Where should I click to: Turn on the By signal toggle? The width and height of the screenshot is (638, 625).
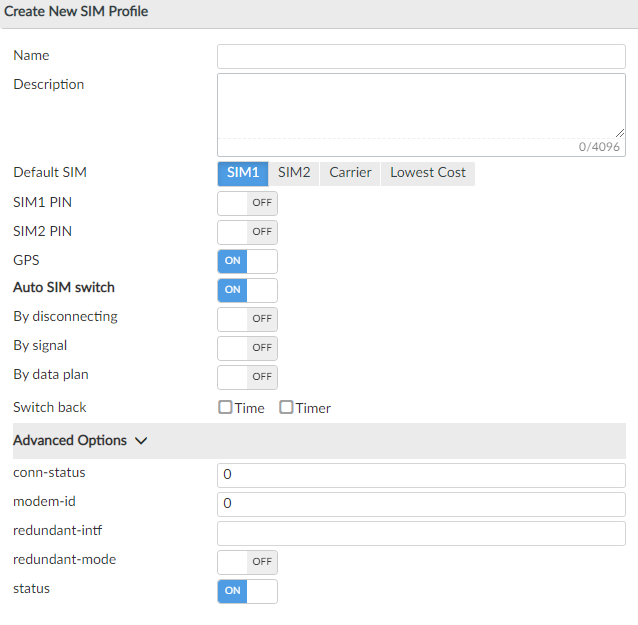pos(247,348)
